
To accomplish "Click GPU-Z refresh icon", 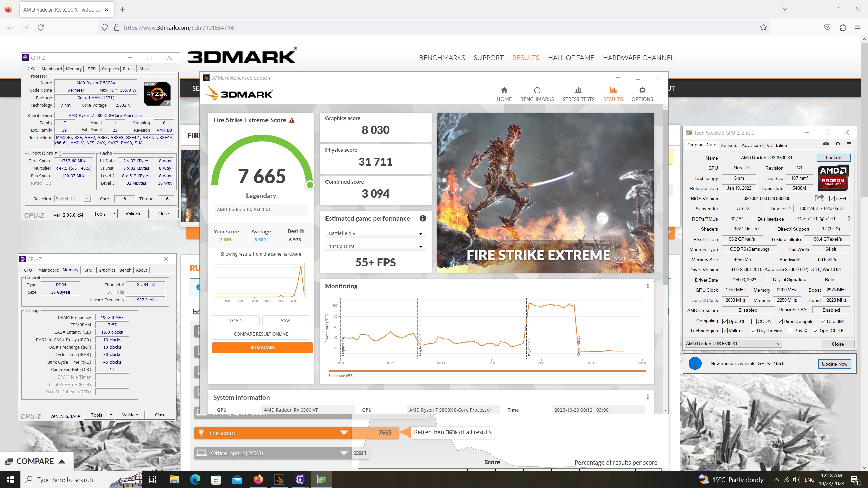I will click(x=837, y=144).
